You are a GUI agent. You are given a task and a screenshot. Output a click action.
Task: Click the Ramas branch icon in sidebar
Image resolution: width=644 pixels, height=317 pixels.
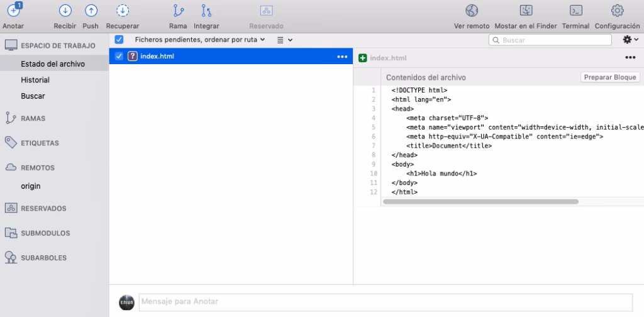pos(10,118)
